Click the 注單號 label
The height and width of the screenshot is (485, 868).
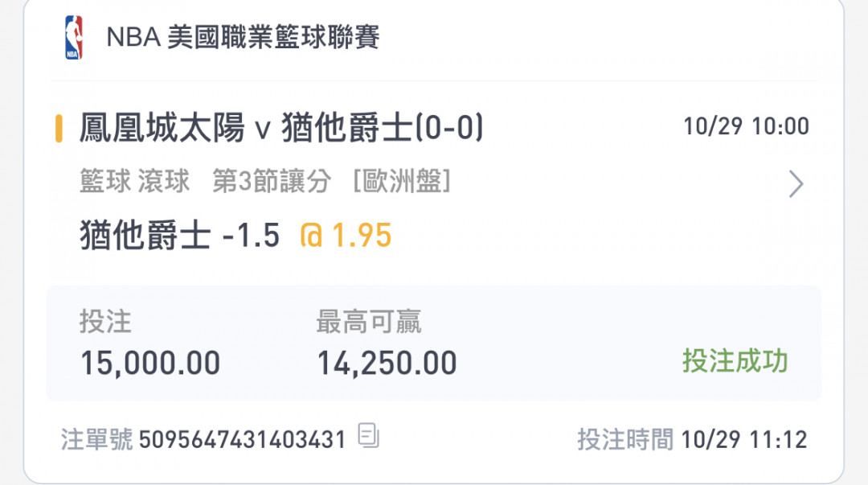(x=97, y=439)
